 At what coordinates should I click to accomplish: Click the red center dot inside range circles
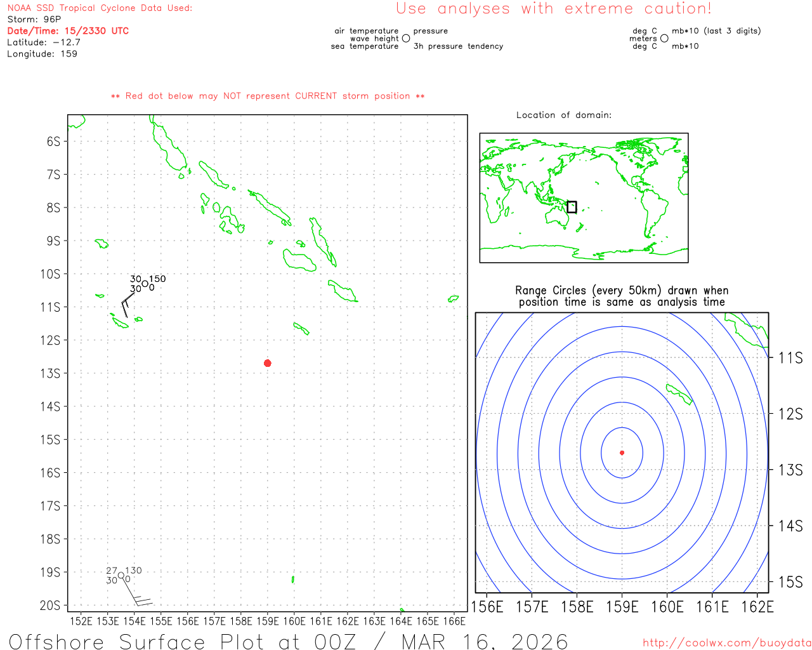[622, 453]
